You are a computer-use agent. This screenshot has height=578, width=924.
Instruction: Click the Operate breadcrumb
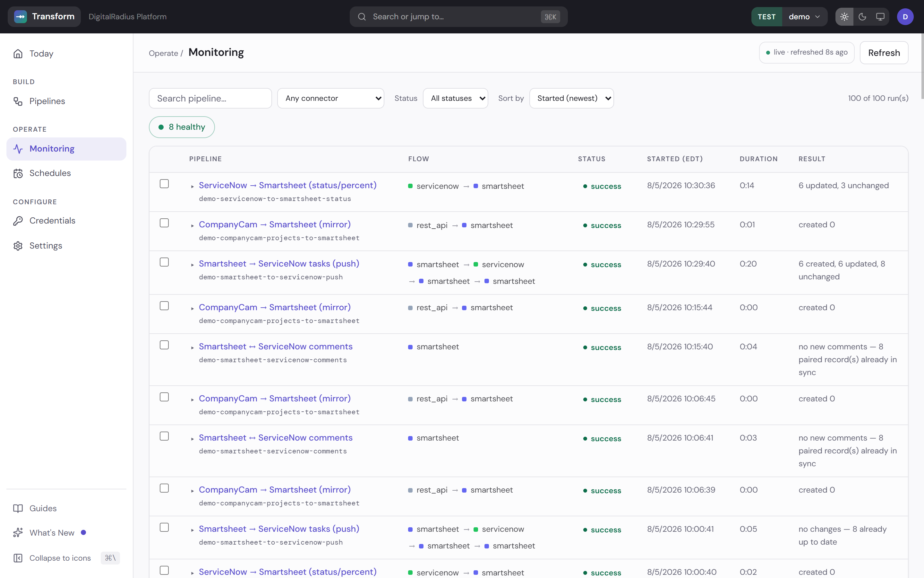click(x=163, y=53)
